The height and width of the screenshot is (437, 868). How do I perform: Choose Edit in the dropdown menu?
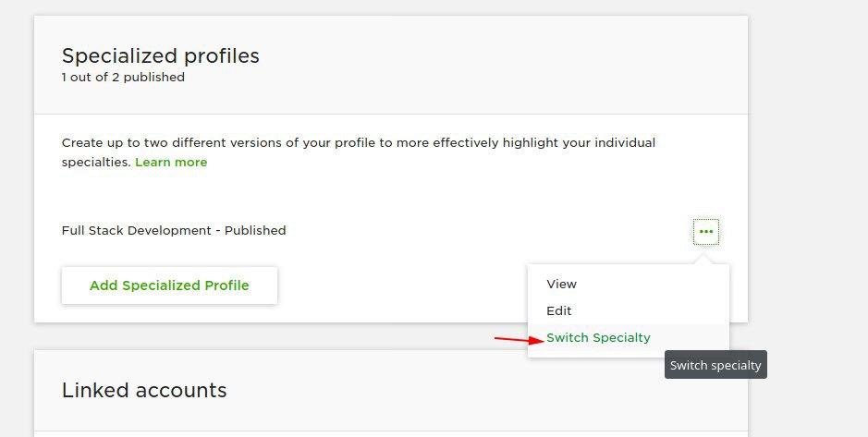click(x=558, y=310)
